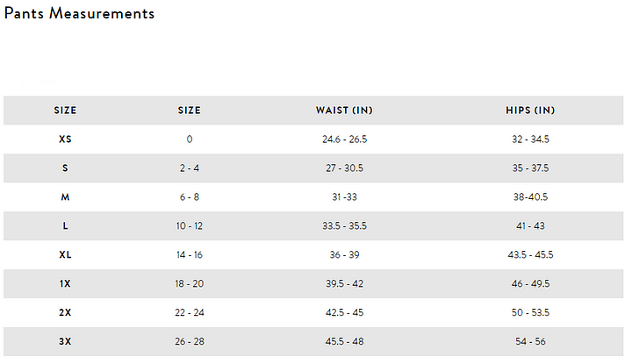Click the 1X size row label
This screenshot has width=632, height=364.
65,284
